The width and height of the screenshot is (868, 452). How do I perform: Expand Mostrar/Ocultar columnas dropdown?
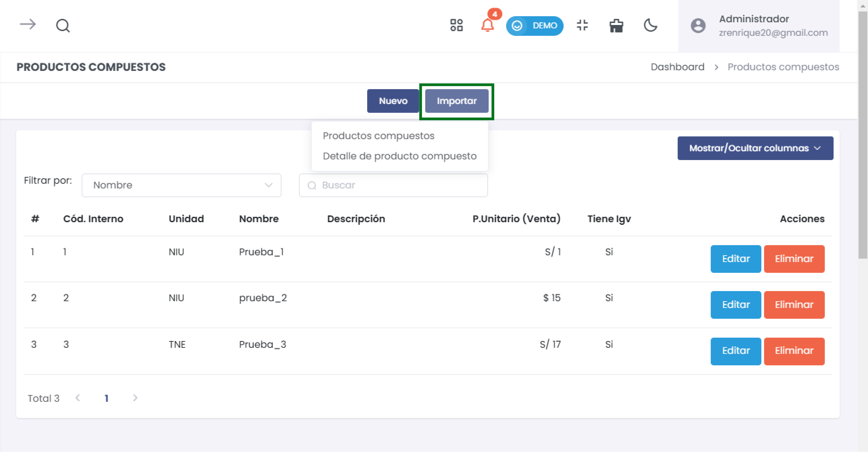755,148
